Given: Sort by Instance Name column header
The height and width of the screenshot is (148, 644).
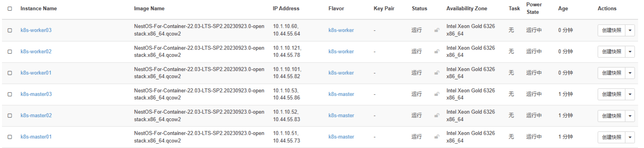Looking at the screenshot, I should coord(38,8).
